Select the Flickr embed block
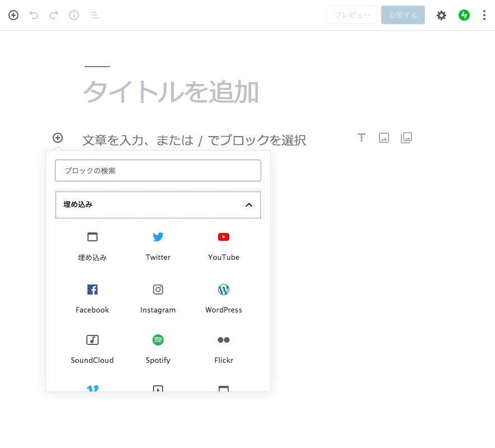Screen dimensions: 495x448 click(224, 350)
